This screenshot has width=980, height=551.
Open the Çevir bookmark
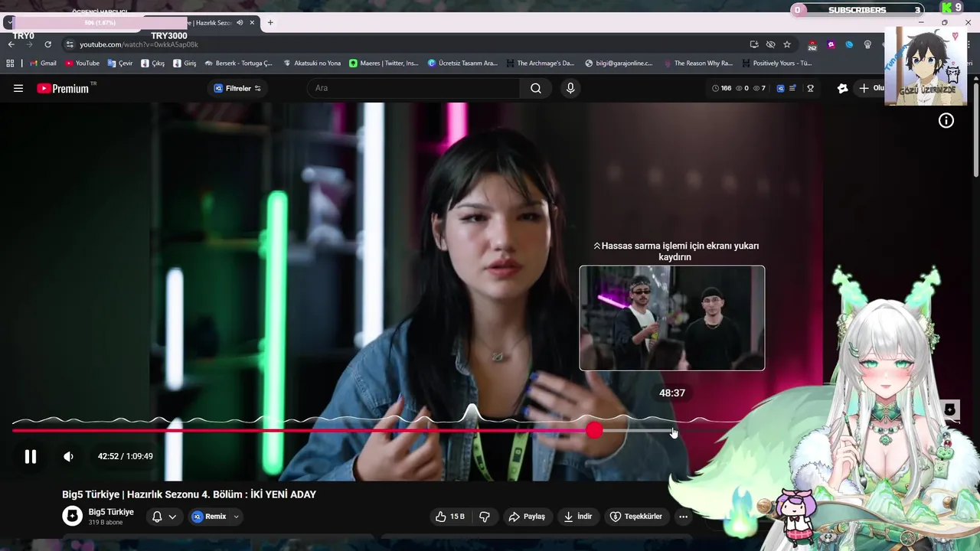tap(120, 64)
